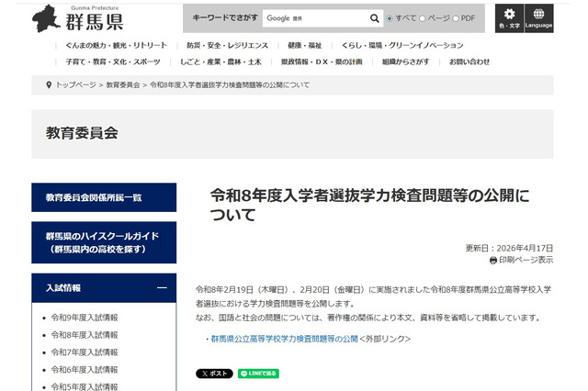Open 群馬県公立高等学校学力検査問題等の公開 link

click(284, 339)
